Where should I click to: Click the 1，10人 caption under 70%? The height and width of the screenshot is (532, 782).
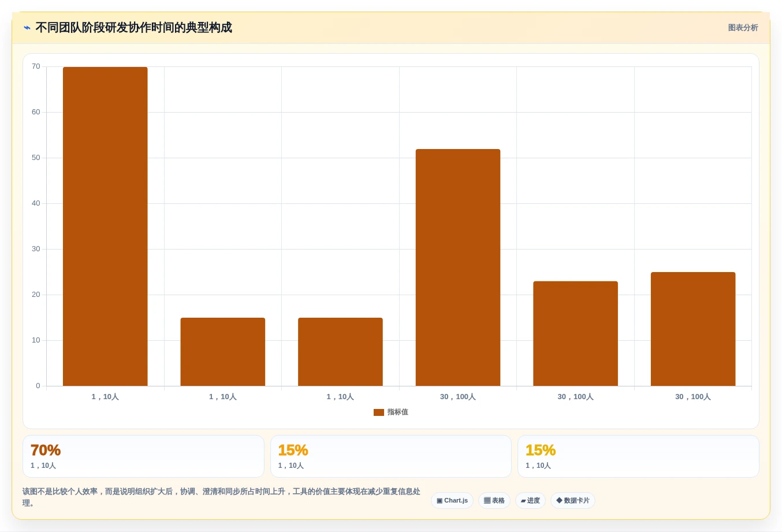[x=43, y=466]
